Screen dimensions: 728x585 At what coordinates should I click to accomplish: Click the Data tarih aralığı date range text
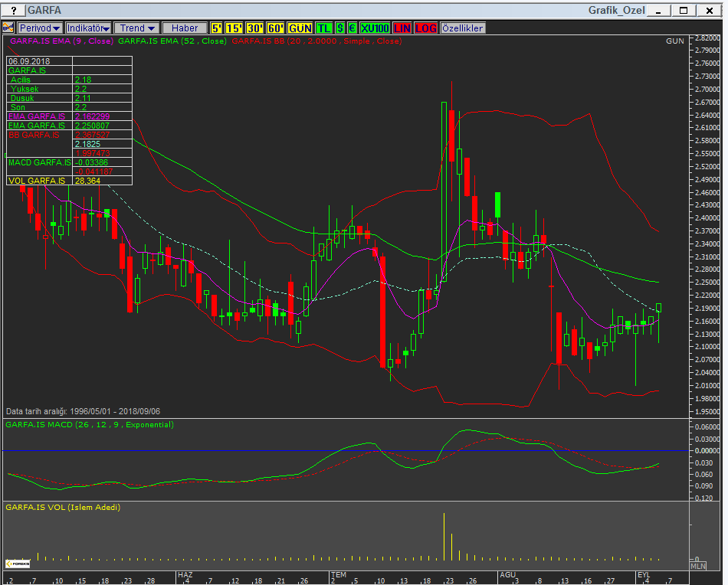[x=83, y=411]
